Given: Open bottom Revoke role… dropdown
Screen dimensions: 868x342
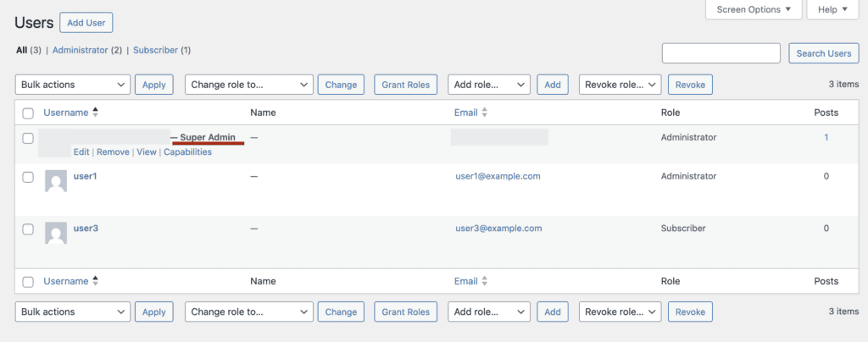Looking at the screenshot, I should tap(620, 312).
